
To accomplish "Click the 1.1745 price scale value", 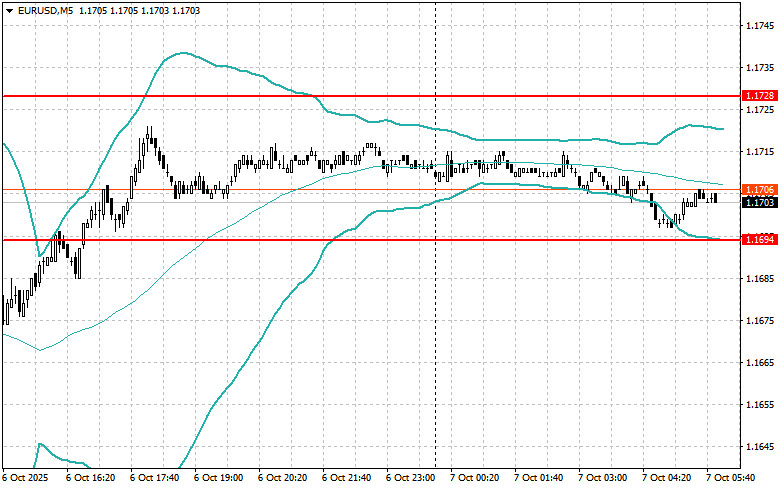I will (x=761, y=25).
